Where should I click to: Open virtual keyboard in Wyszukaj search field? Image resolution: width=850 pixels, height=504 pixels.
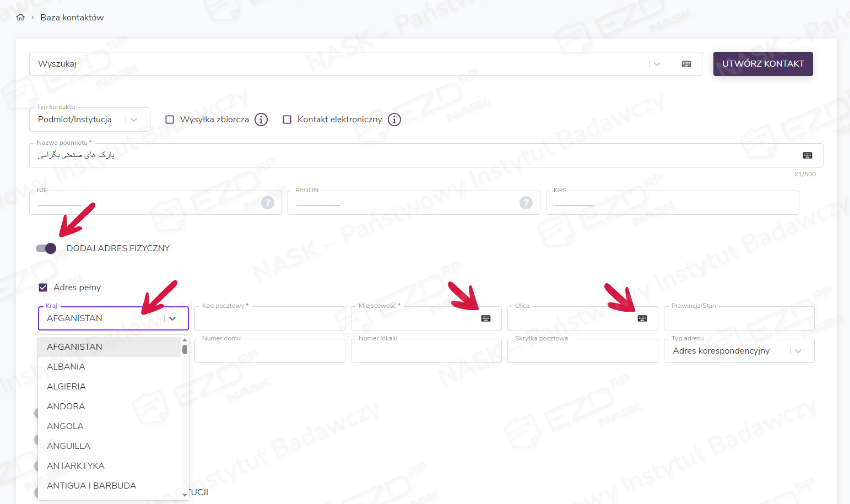686,64
